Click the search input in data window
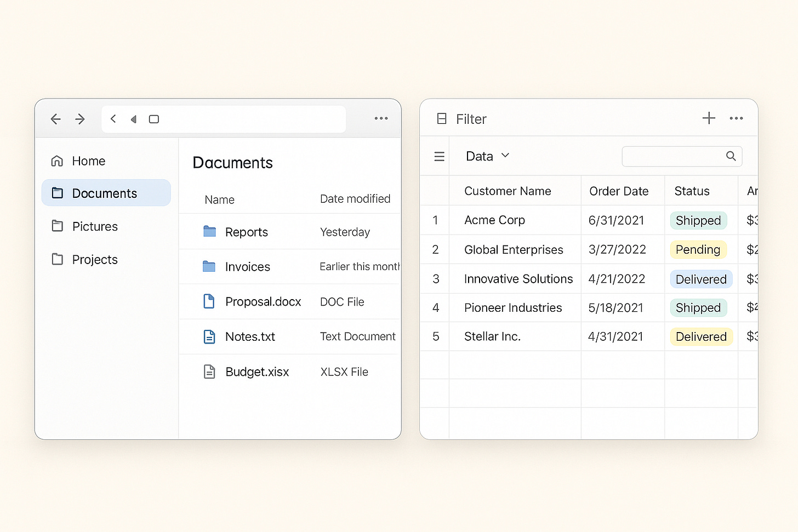Image resolution: width=798 pixels, height=532 pixels. (682, 156)
